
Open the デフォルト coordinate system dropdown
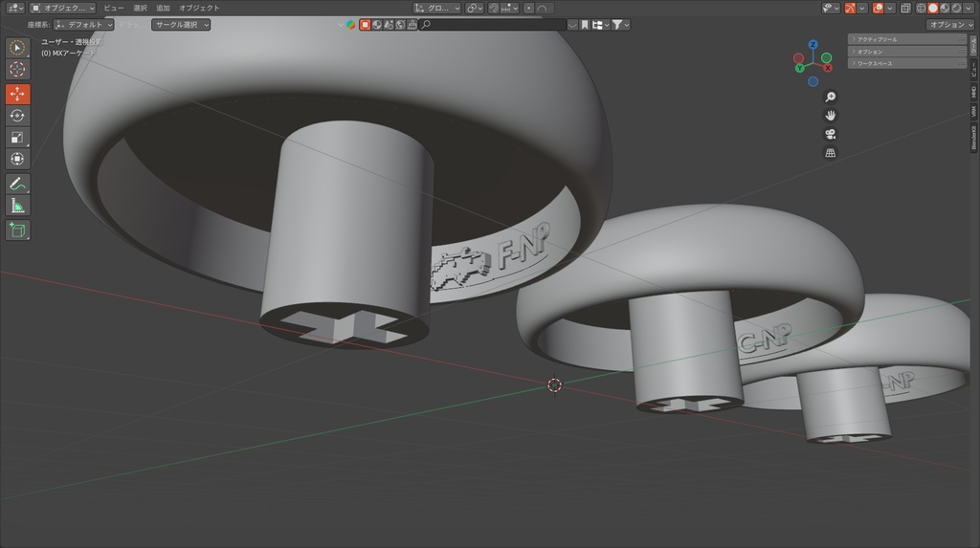coord(84,24)
